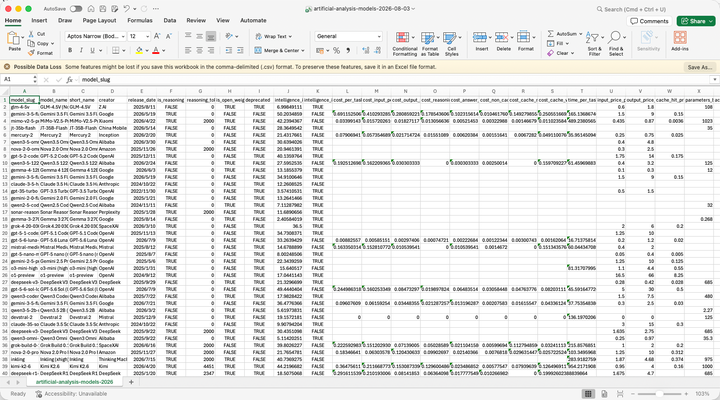This screenshot has height=400, width=720.
Task: Align text to top of cell
Action: click(188, 36)
